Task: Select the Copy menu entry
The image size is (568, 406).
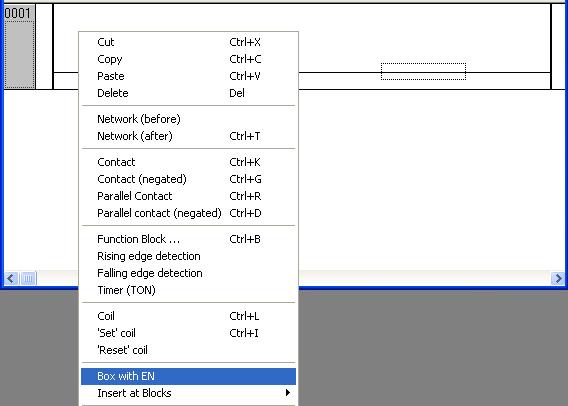Action: tap(188, 59)
